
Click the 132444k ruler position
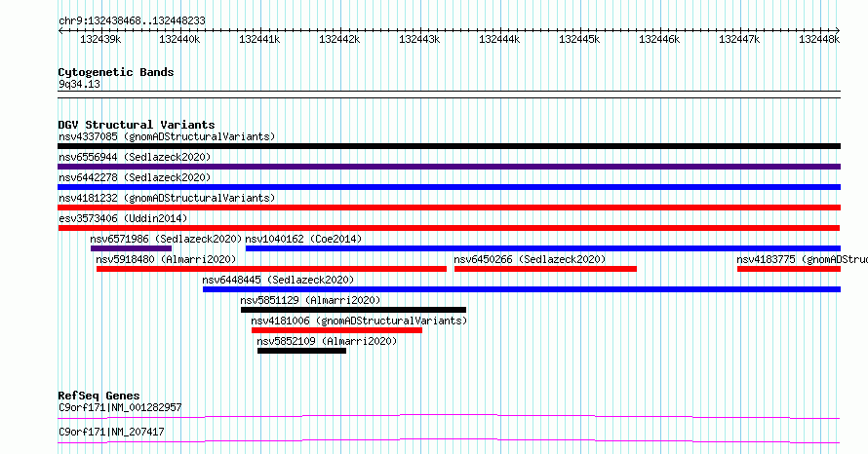pos(499,39)
